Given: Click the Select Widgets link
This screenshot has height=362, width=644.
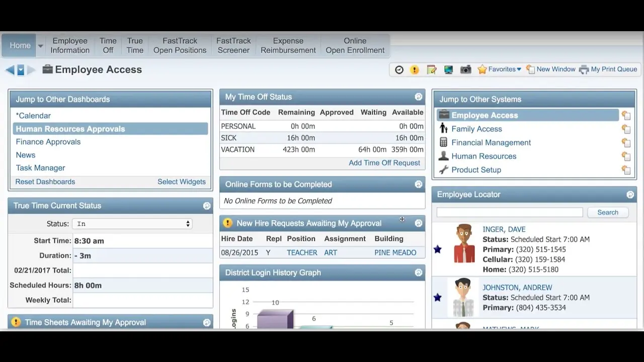Looking at the screenshot, I should 182,182.
